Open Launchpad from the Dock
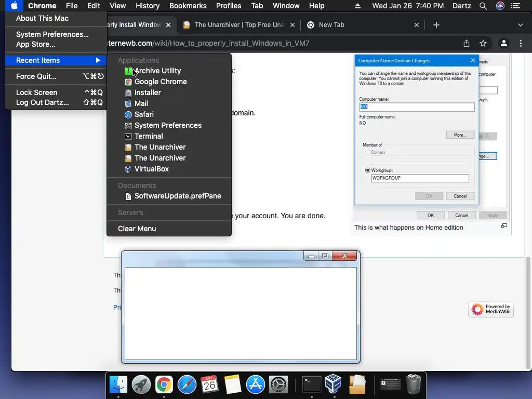532x399 pixels. 141,384
